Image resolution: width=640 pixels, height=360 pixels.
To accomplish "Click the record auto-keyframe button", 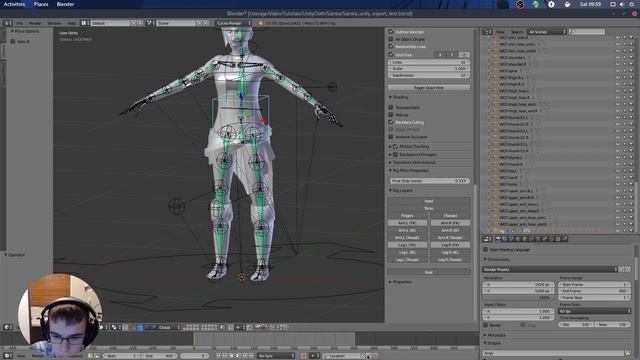I will (x=303, y=356).
